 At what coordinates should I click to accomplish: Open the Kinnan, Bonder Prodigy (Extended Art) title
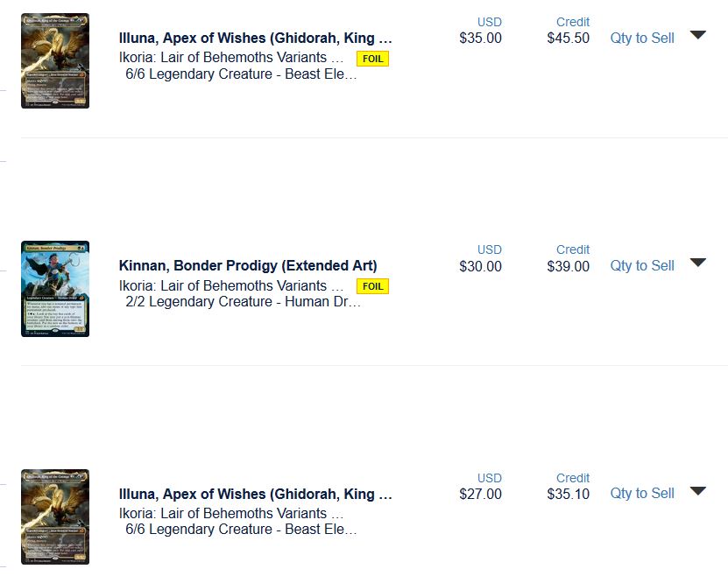[x=248, y=266]
